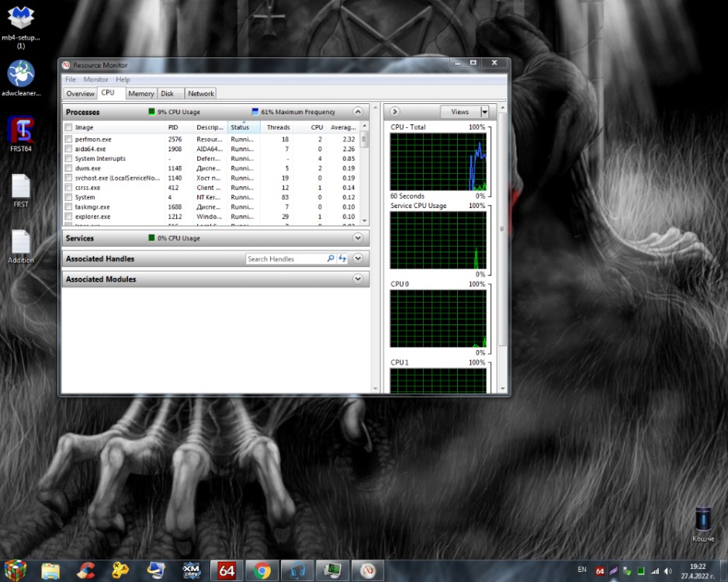This screenshot has height=582, width=728.
Task: Switch to the Memory tab
Action: tap(141, 94)
